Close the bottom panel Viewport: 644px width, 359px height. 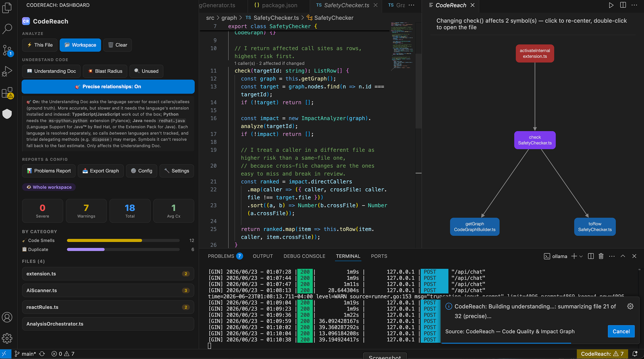click(634, 256)
